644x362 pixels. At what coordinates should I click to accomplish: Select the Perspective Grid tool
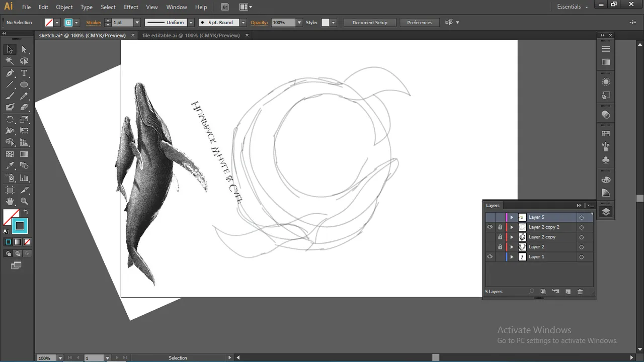tap(24, 142)
